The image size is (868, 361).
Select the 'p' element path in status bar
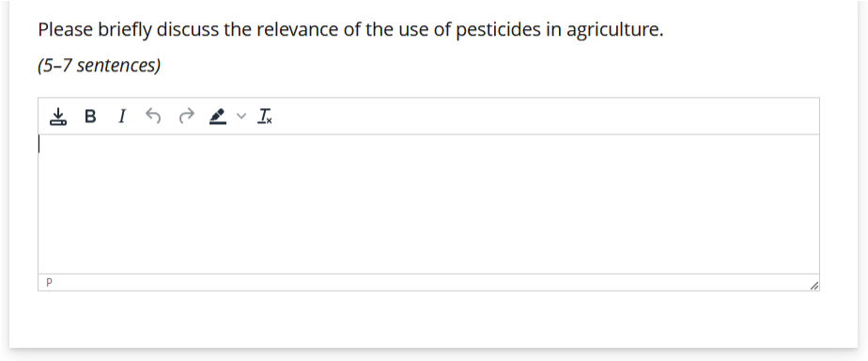[x=49, y=282]
